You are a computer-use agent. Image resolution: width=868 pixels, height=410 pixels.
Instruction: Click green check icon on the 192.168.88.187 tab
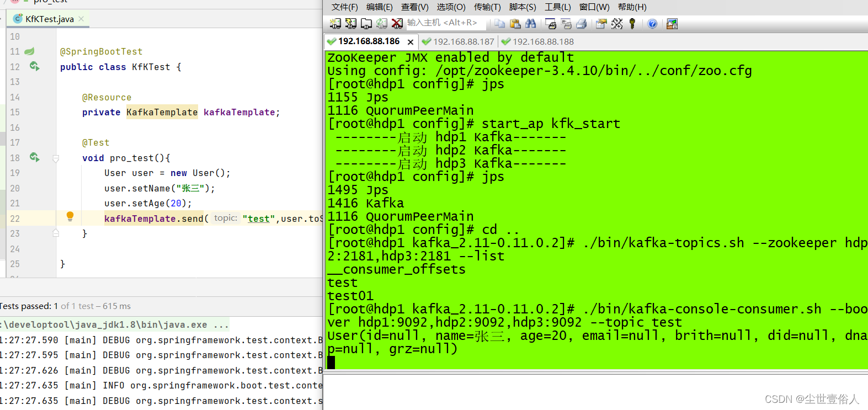[426, 41]
